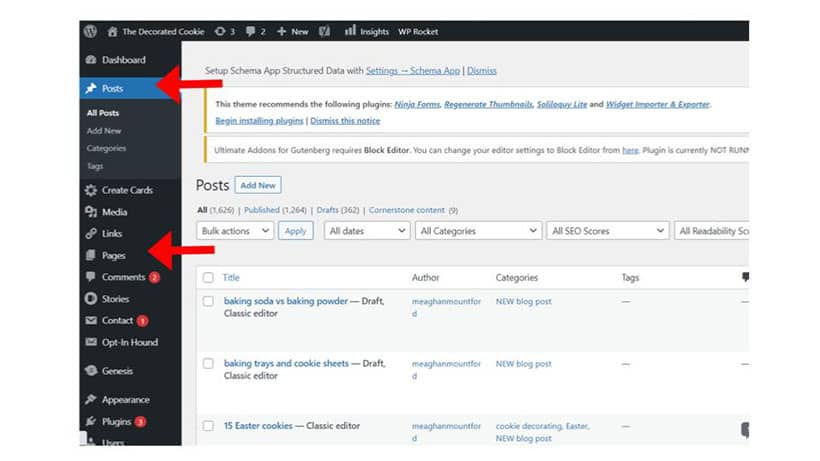Click the Media library icon
820x461 pixels.
pos(91,212)
